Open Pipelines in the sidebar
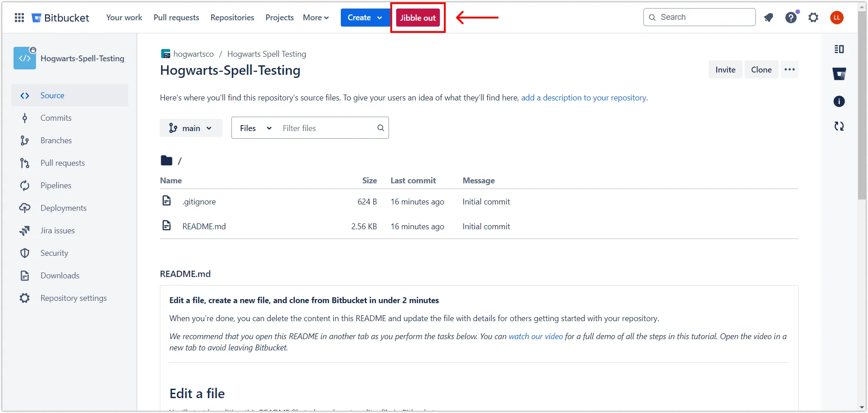This screenshot has width=868, height=413. click(56, 186)
